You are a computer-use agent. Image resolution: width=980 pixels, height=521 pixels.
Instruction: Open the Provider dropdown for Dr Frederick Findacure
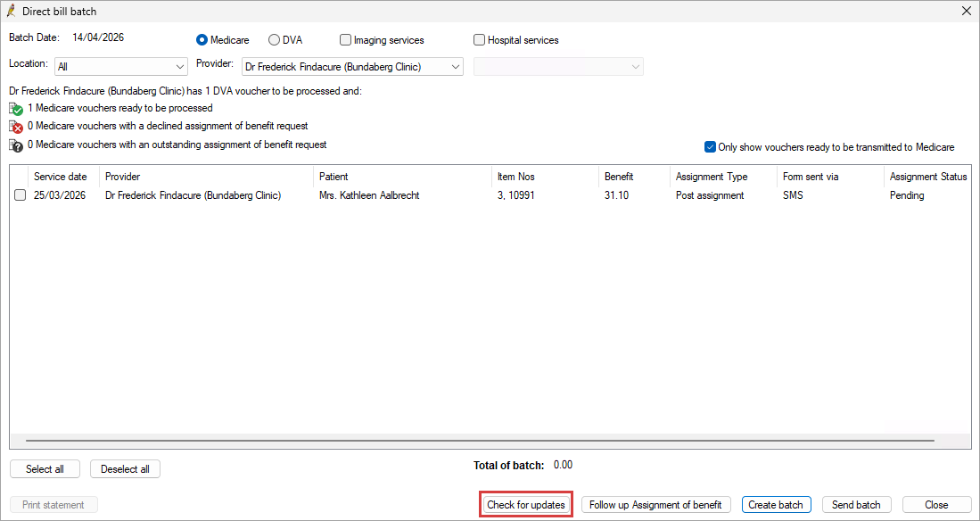[x=352, y=66]
